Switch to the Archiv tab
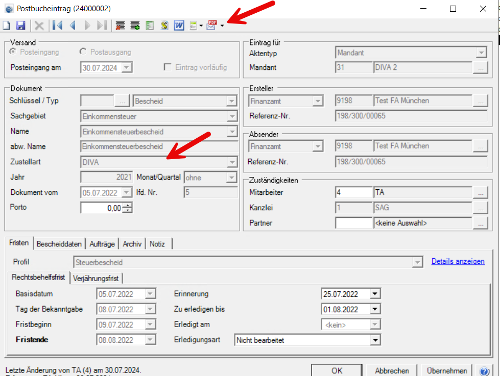This screenshot has width=500, height=376. 132,244
